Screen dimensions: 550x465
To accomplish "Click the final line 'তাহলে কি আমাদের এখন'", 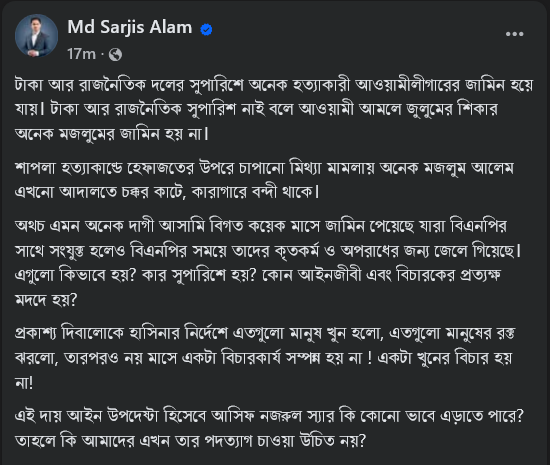I will tap(190, 441).
